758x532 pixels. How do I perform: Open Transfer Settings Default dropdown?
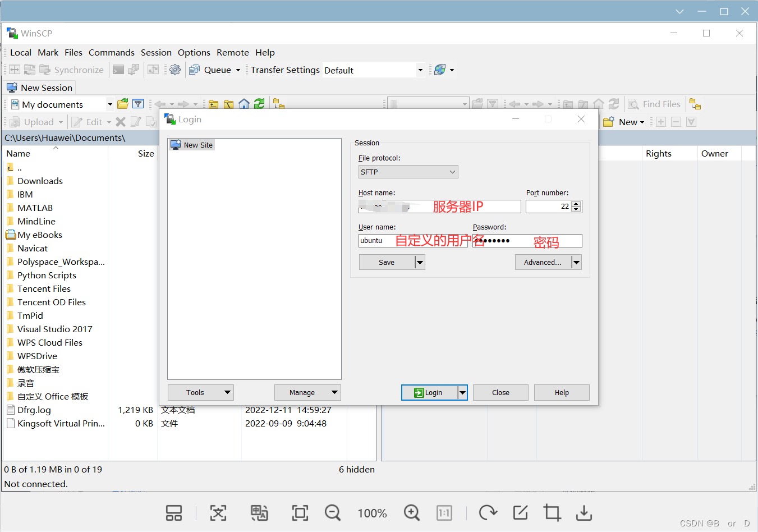420,70
